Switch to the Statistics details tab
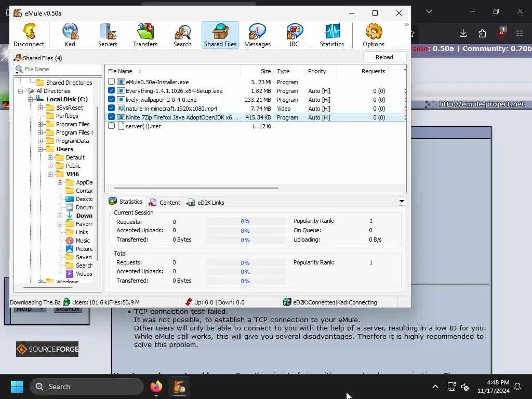The image size is (532, 399). (x=126, y=202)
